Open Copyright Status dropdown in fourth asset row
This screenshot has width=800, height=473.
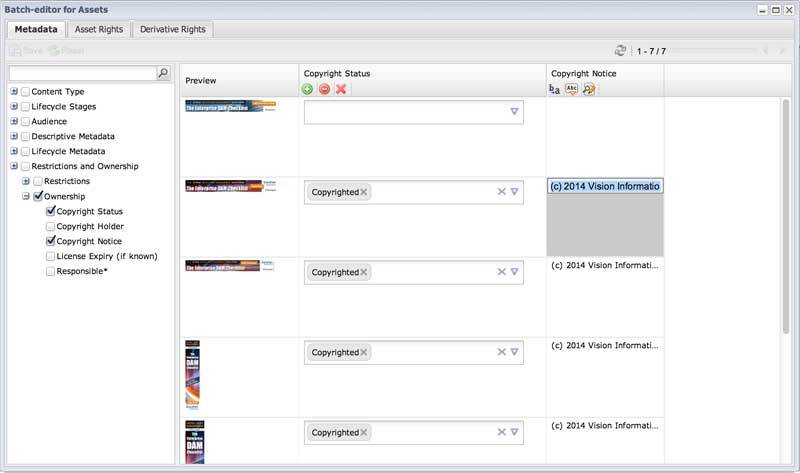coord(514,352)
